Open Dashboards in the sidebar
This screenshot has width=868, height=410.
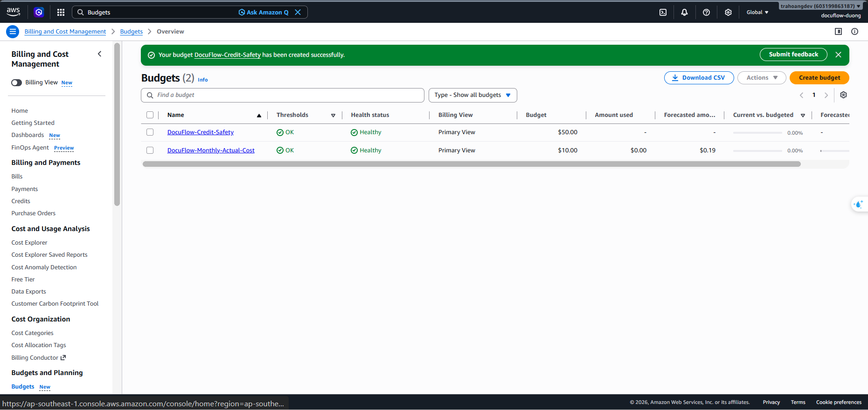point(28,135)
